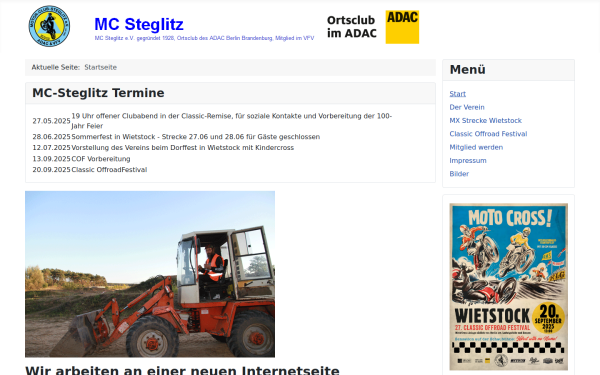The width and height of the screenshot is (600, 375).
Task: Click the site tagline under MC Steglitz
Action: click(204, 38)
